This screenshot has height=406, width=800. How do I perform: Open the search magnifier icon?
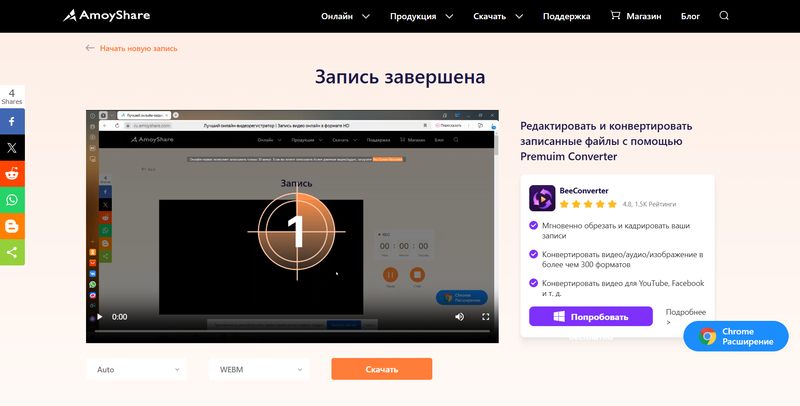[724, 16]
